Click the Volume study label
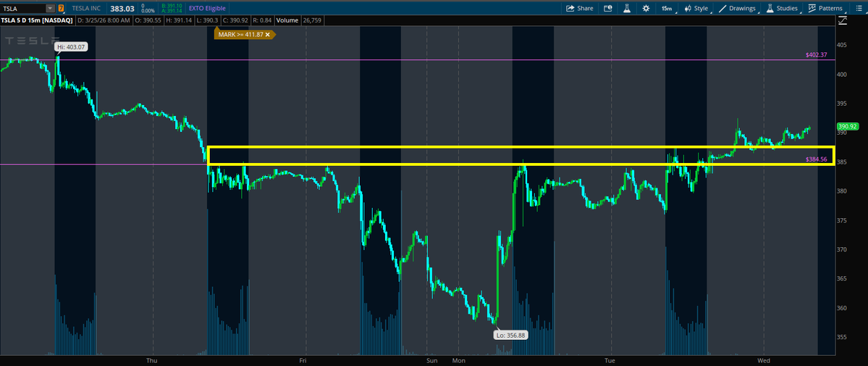This screenshot has height=366, width=868. [287, 20]
